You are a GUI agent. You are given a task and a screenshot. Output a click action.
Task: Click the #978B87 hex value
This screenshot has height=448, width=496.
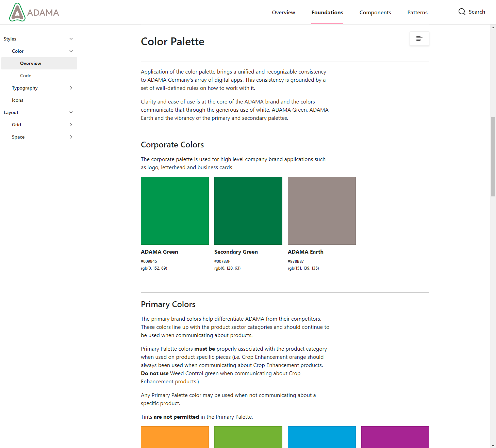click(x=296, y=261)
